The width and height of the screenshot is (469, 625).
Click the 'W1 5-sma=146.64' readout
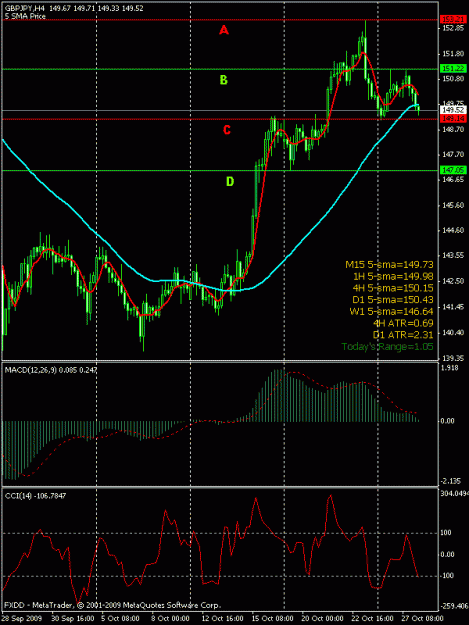[x=391, y=311]
